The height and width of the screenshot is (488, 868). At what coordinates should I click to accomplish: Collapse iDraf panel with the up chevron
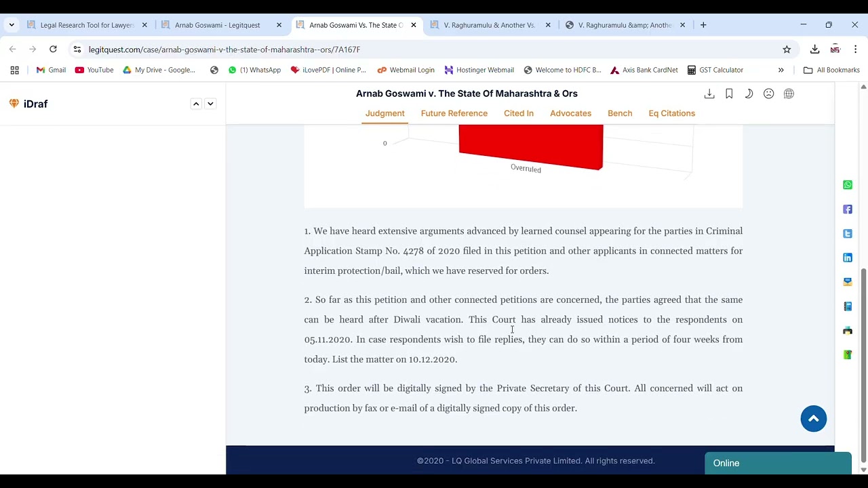(x=196, y=104)
